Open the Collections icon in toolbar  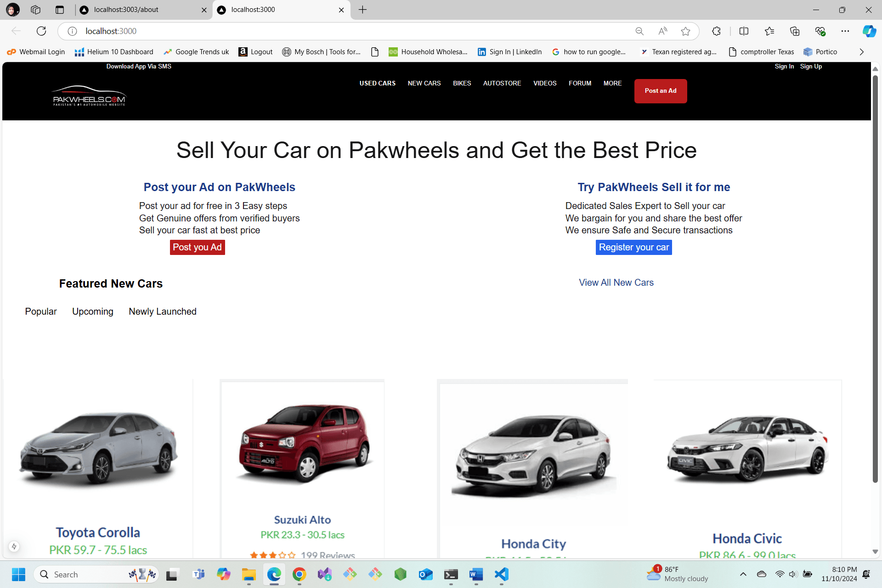795,31
